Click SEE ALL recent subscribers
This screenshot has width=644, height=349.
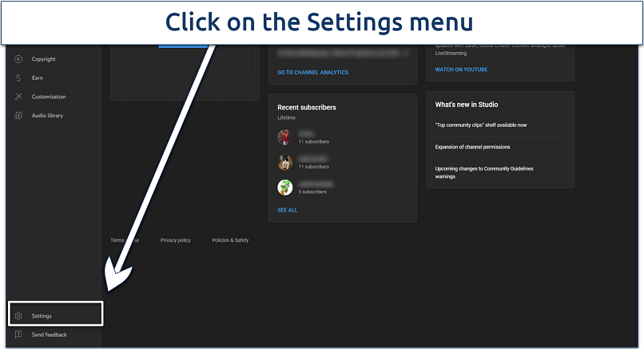pos(287,210)
